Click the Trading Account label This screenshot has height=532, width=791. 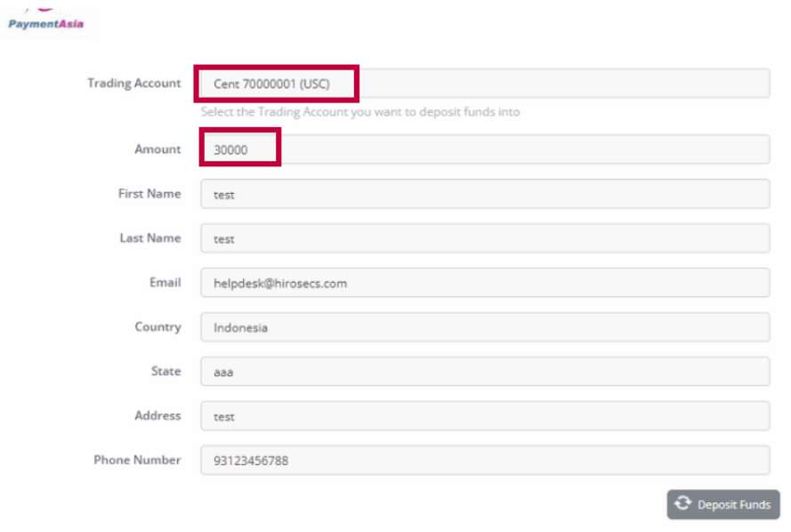tap(133, 83)
